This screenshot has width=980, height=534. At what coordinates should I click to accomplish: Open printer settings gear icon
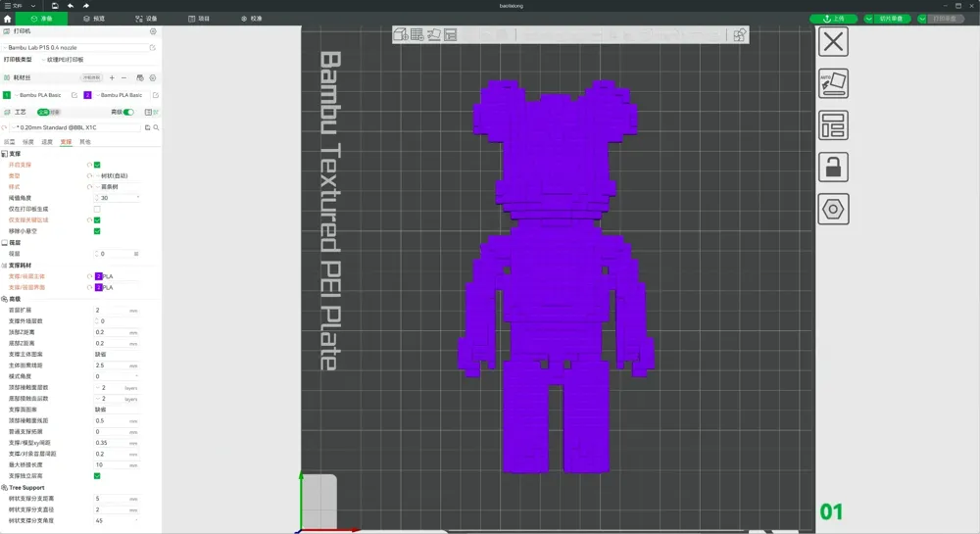[153, 31]
